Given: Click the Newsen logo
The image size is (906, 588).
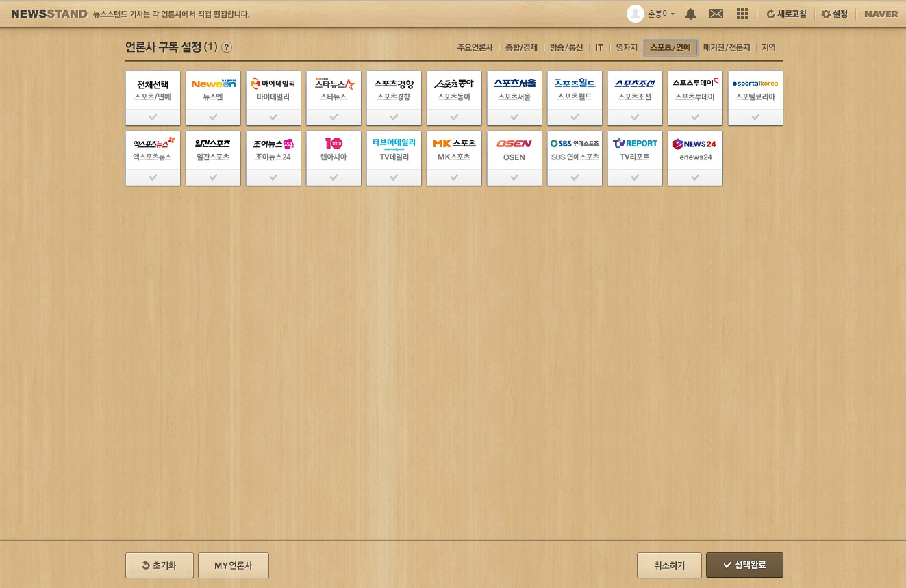Looking at the screenshot, I should pos(213,84).
